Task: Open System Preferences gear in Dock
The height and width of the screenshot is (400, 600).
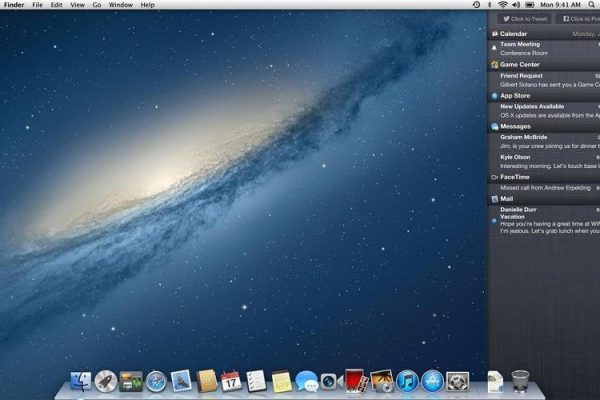Action: (x=458, y=380)
